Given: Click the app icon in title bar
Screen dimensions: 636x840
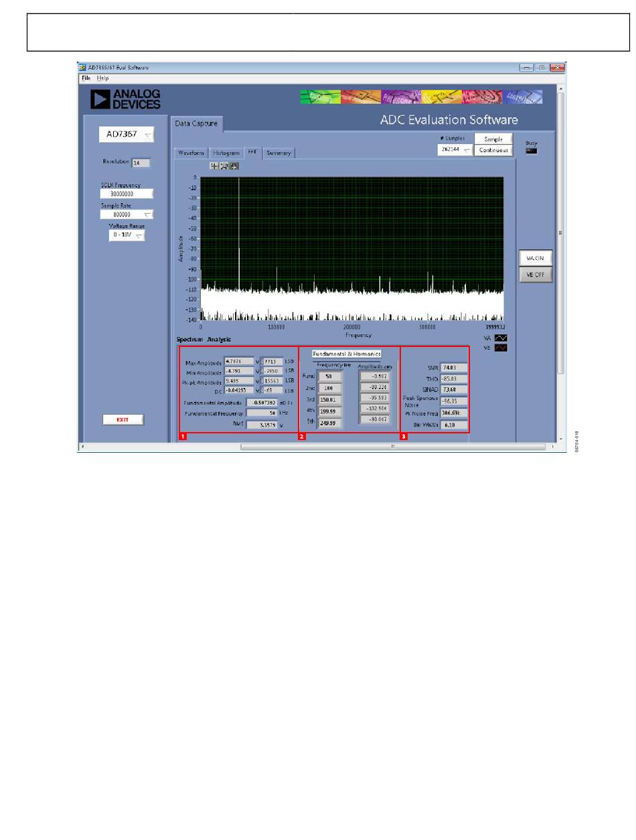Looking at the screenshot, I should [83, 68].
